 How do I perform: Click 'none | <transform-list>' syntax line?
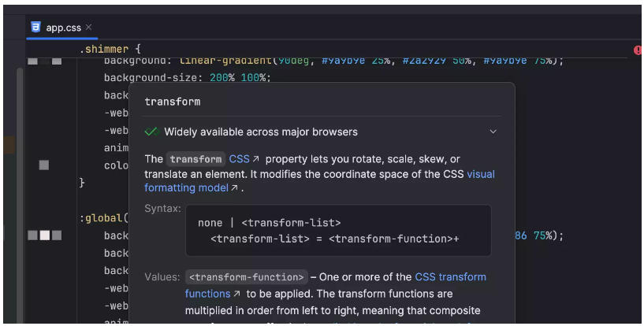(x=269, y=223)
